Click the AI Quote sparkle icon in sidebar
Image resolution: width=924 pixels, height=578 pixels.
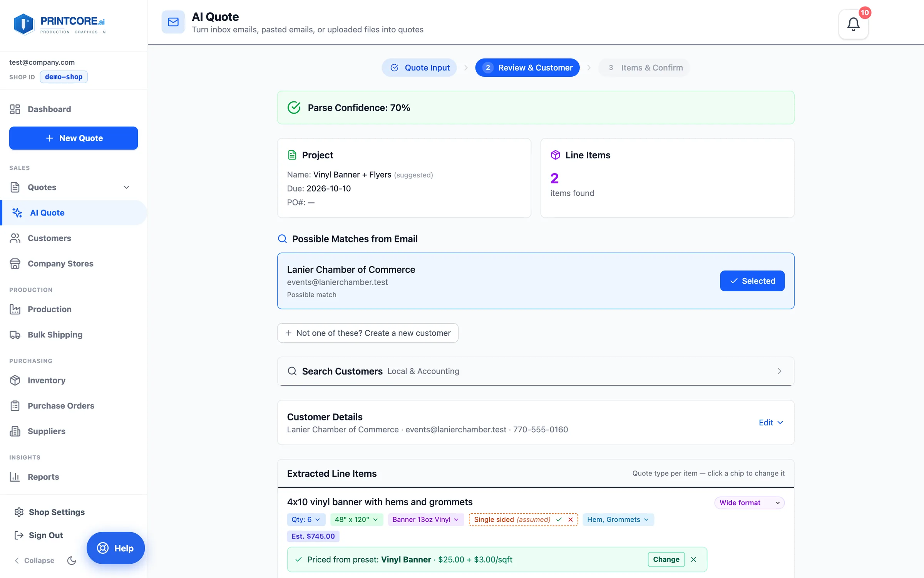click(17, 213)
